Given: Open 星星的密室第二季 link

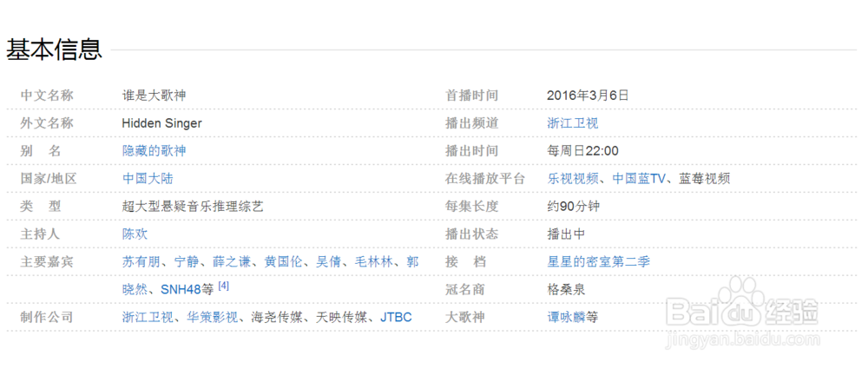Looking at the screenshot, I should (x=598, y=261).
